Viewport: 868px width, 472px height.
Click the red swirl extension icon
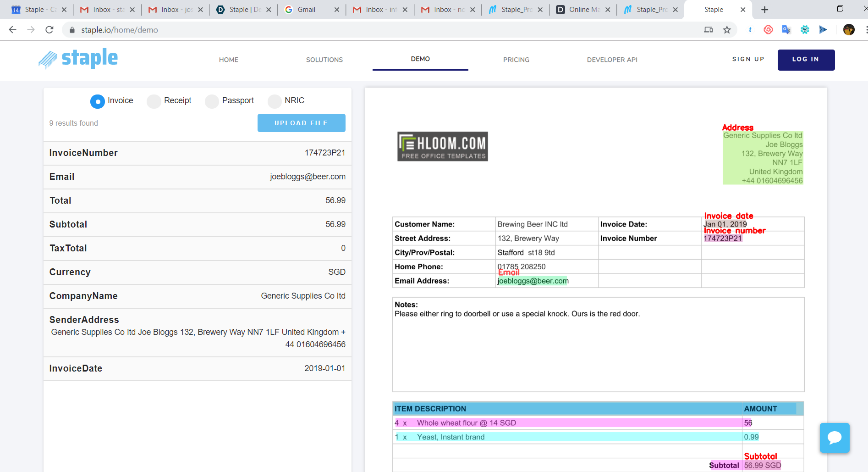click(x=769, y=30)
